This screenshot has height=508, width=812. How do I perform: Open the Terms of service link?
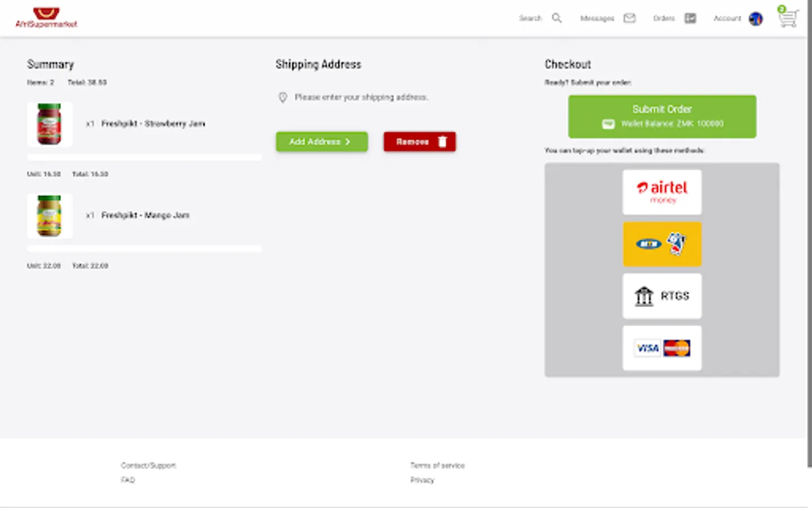pyautogui.click(x=438, y=466)
